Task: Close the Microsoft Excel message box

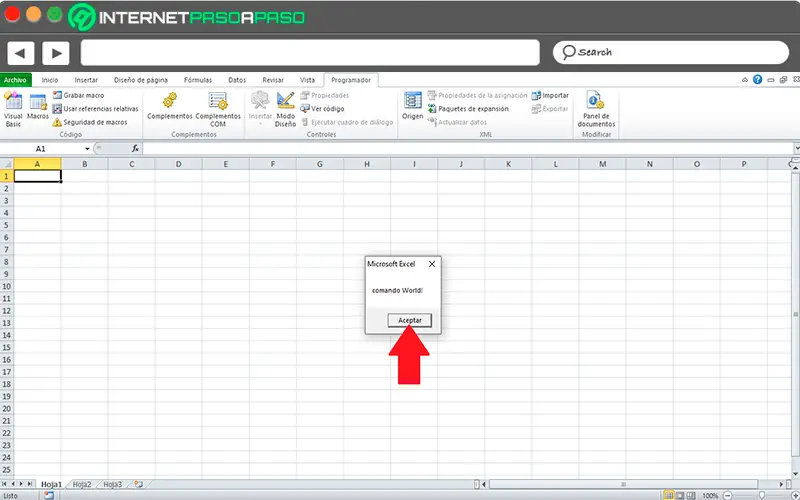Action: point(432,264)
